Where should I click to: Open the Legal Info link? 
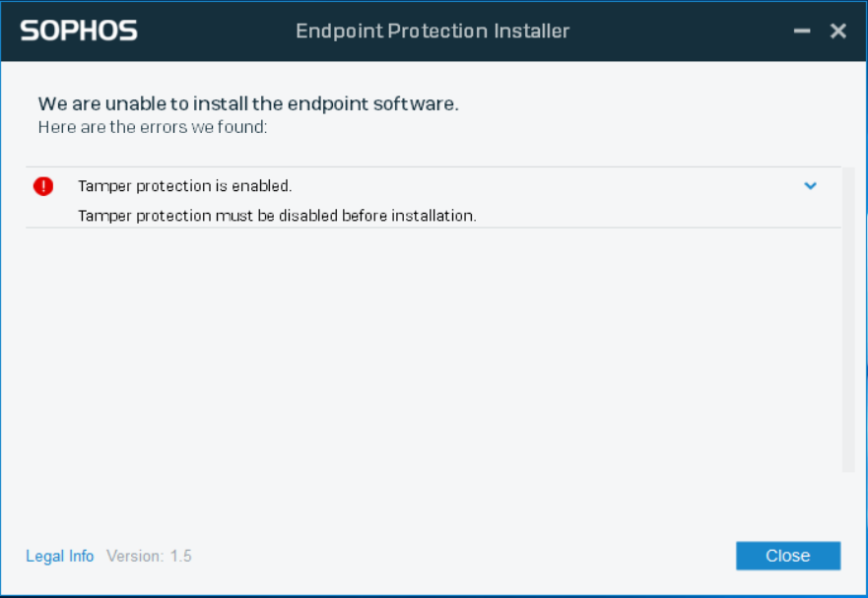click(59, 556)
